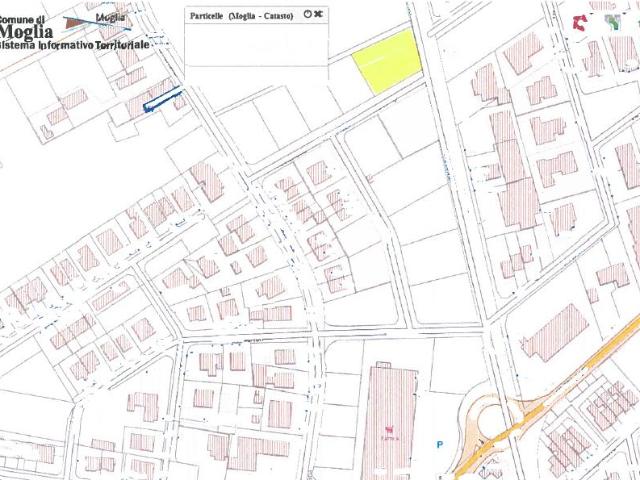
Task: Click the blue P parking symbol
Action: (x=440, y=444)
